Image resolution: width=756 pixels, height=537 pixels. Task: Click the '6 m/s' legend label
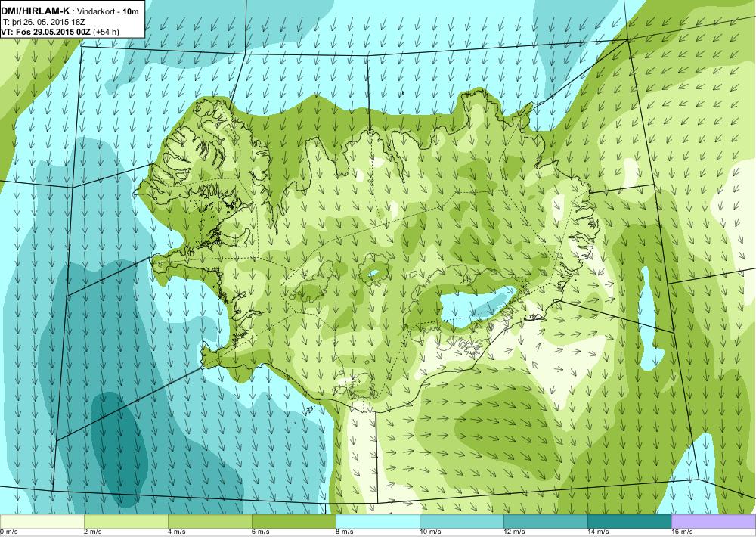click(x=261, y=532)
